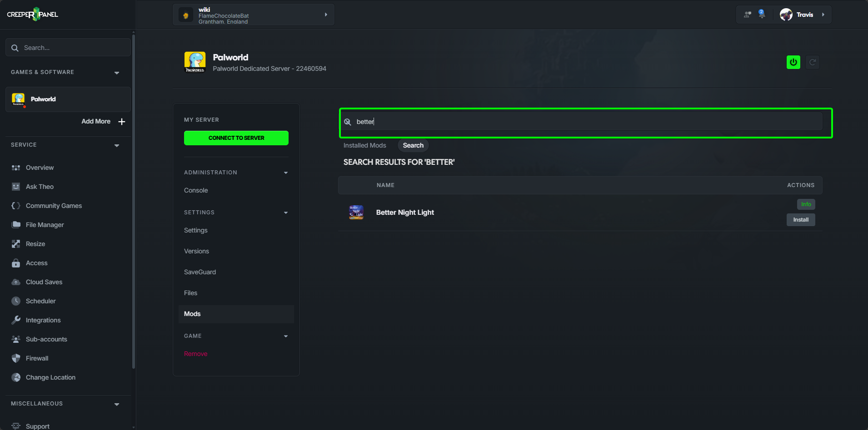868x430 pixels.
Task: Install the Better Night Light mod
Action: tap(801, 220)
